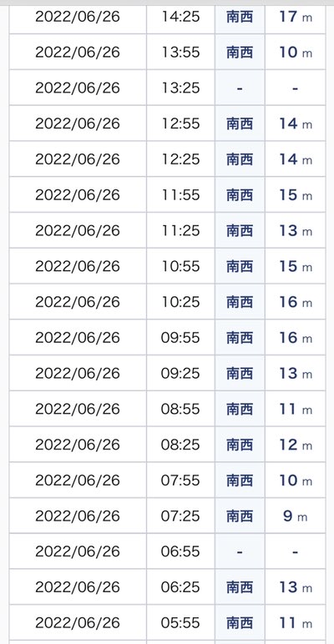This screenshot has width=334, height=644.
Task: Click the 16 m value at 10:25
Action: (x=296, y=302)
